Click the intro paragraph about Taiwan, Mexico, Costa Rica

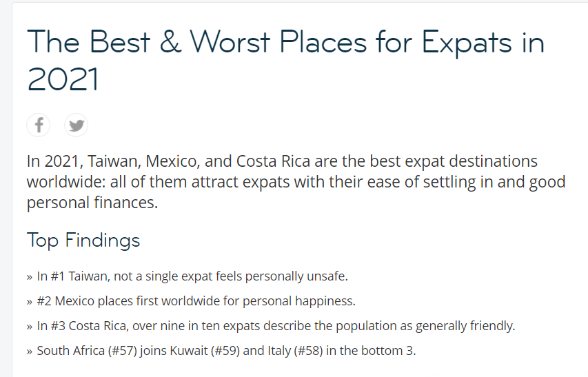tap(296, 182)
